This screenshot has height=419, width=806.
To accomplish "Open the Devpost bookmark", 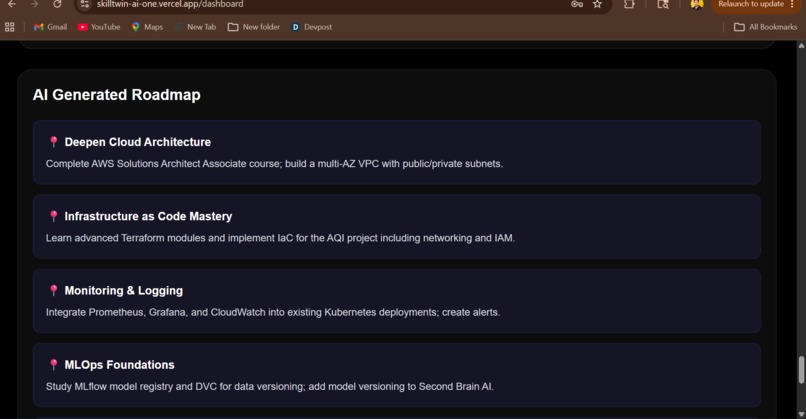I will (x=312, y=27).
